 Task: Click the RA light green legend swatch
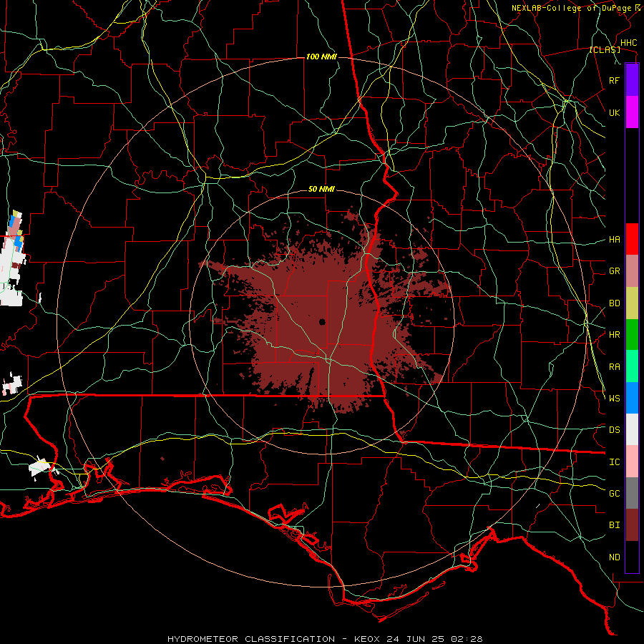[x=632, y=366]
